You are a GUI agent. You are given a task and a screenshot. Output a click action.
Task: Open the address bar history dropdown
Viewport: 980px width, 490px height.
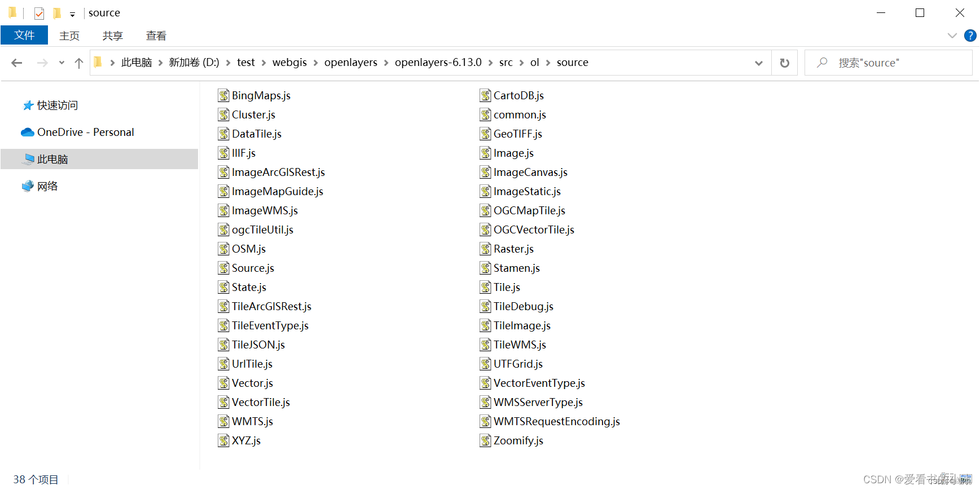tap(759, 63)
